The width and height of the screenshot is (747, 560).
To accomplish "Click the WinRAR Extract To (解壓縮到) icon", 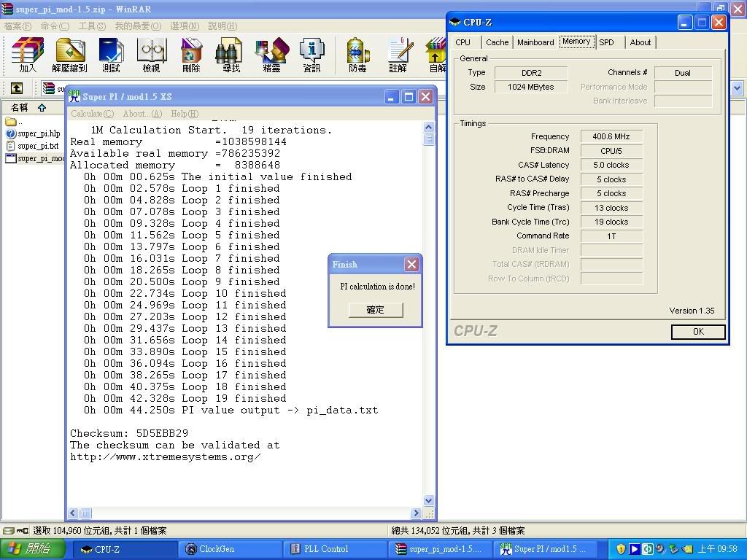I will [x=69, y=55].
